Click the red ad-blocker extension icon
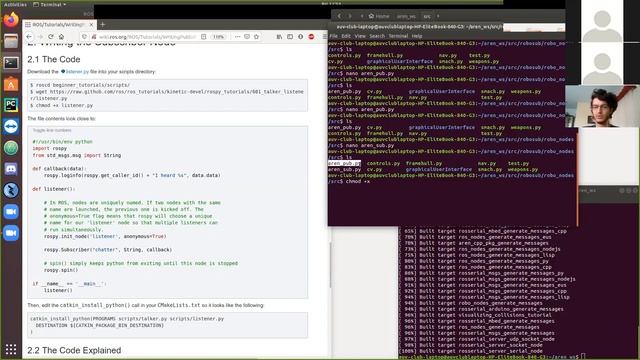Image resolution: width=640 pixels, height=360 pixels. (311, 37)
